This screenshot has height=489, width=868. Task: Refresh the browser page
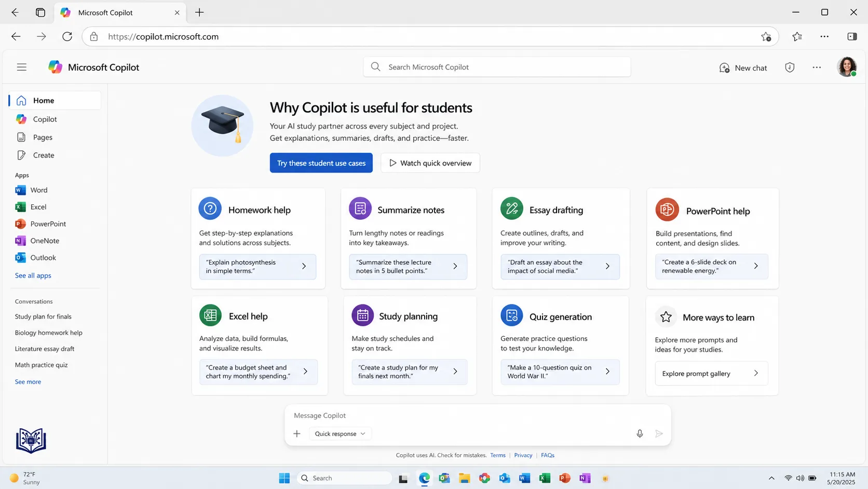point(67,36)
